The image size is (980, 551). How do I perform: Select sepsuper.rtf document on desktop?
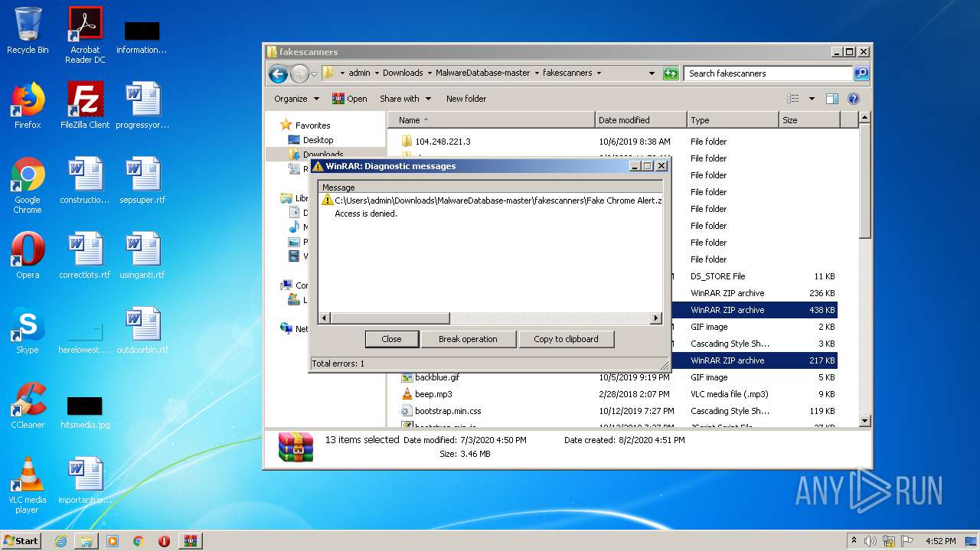coord(142,181)
